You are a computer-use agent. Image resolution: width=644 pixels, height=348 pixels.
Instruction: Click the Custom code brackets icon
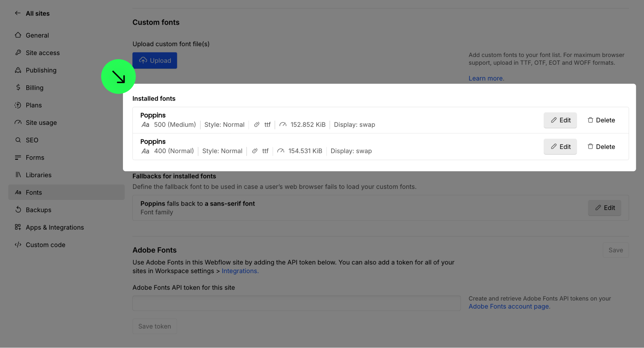click(18, 245)
